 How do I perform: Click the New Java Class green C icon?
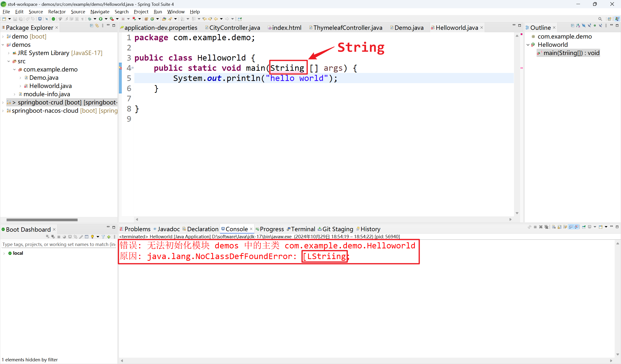[x=152, y=19]
